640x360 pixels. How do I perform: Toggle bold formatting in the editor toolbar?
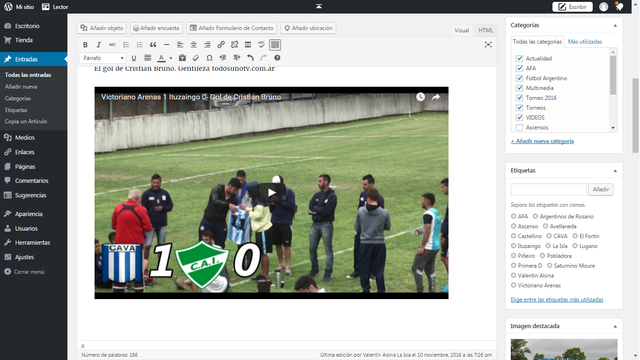coord(85,45)
